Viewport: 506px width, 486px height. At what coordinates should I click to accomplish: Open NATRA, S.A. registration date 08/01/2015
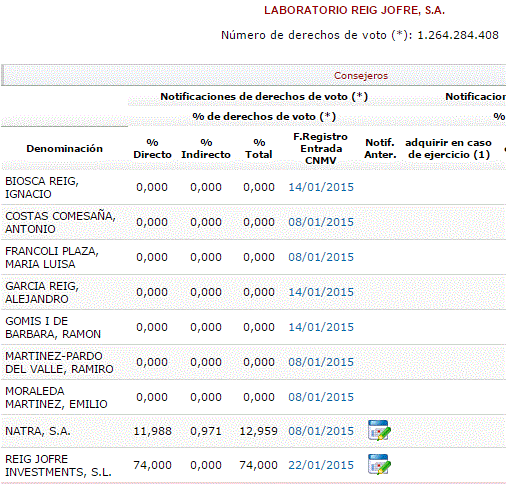[321, 431]
